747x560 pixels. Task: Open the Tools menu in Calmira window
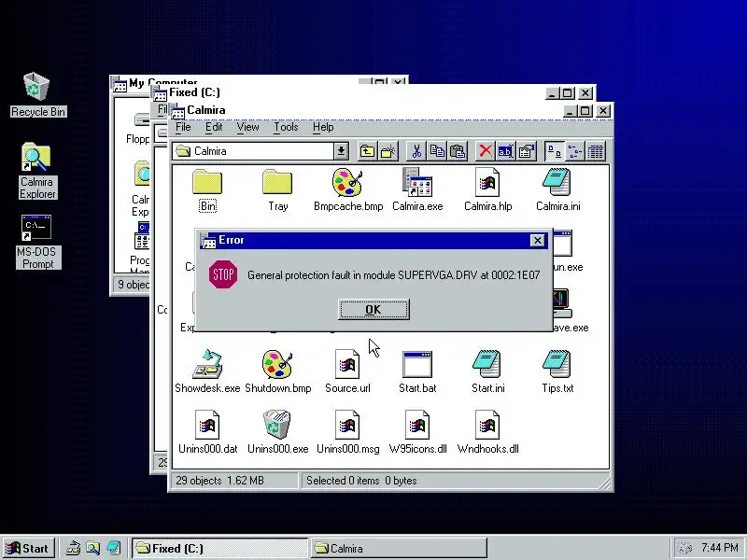point(286,127)
